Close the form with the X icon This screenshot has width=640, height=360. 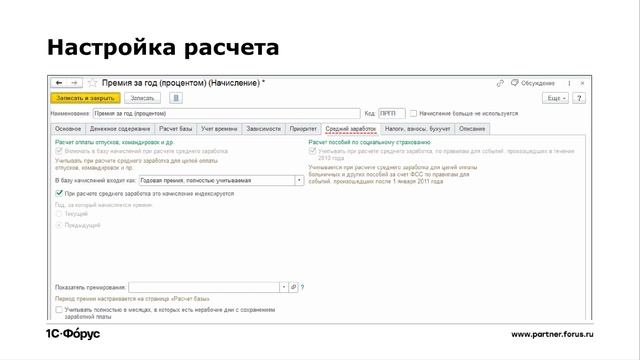pos(582,83)
